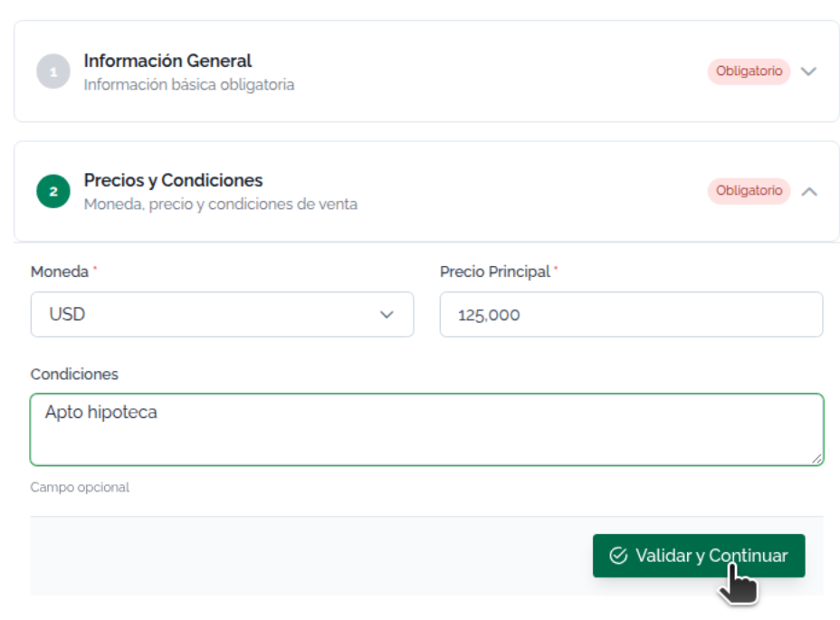This screenshot has height=620, width=840.
Task: Click the 'Información básica obligatoria' subtitle
Action: [189, 85]
